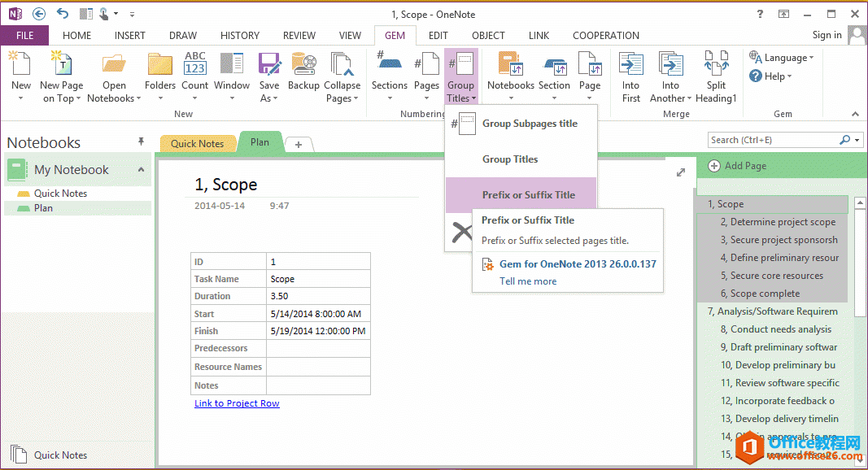868x470 pixels.
Task: Click the Link to Project Row hyperlink
Action: (236, 403)
